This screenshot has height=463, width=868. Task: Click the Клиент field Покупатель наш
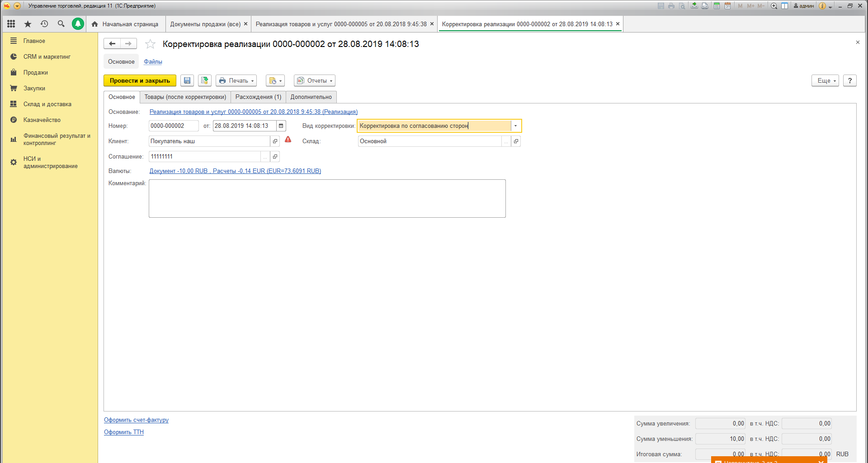209,141
